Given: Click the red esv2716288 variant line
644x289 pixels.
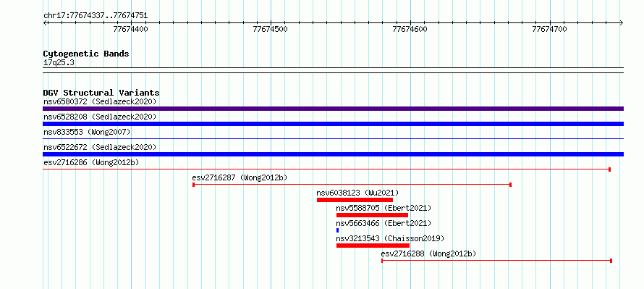Looking at the screenshot, I should coord(497,261).
